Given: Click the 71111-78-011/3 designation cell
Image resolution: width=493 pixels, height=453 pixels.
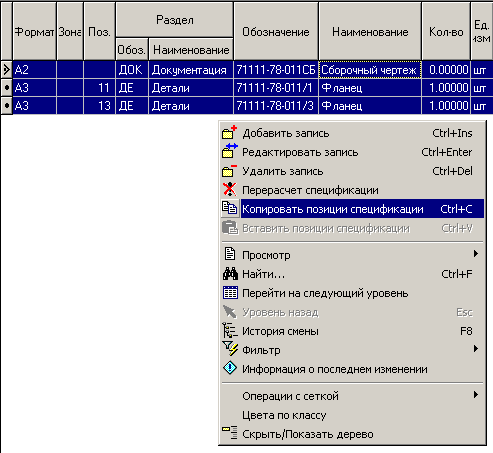Looking at the screenshot, I should [x=276, y=106].
